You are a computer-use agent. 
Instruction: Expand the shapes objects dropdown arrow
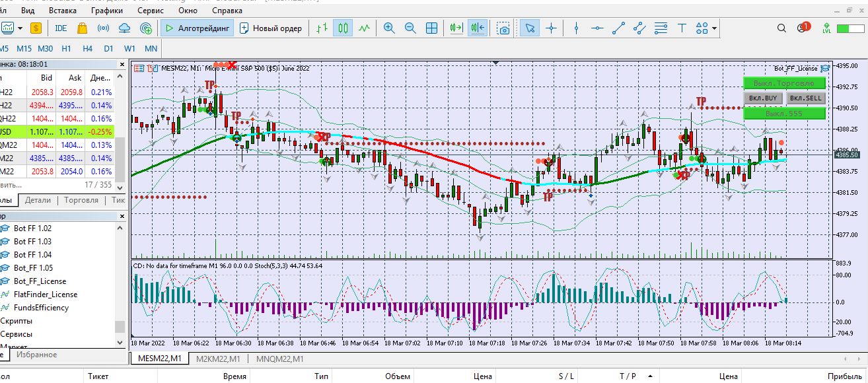(714, 28)
